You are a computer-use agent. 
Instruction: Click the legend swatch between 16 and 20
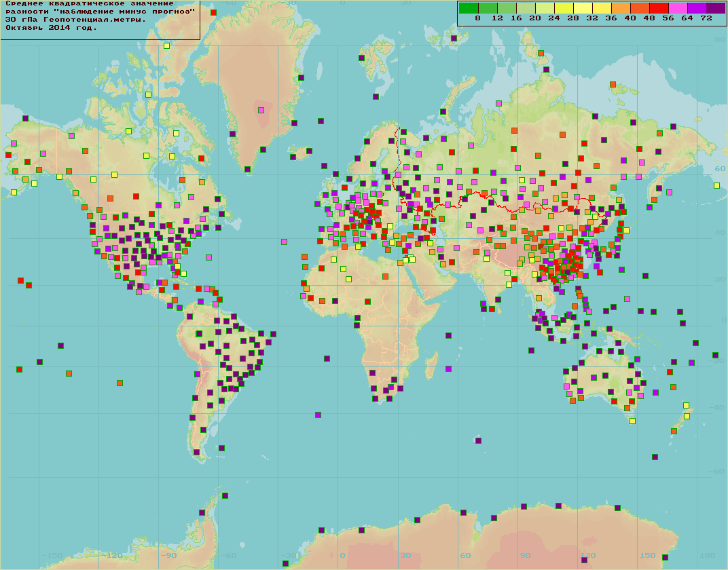[526, 7]
